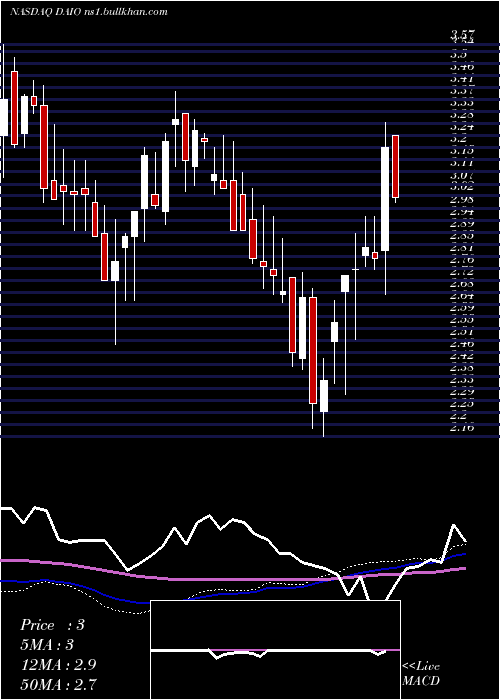Click the 2.72 price axis label
Image resolution: width=500 pixels, height=700 pixels.
pos(463,271)
